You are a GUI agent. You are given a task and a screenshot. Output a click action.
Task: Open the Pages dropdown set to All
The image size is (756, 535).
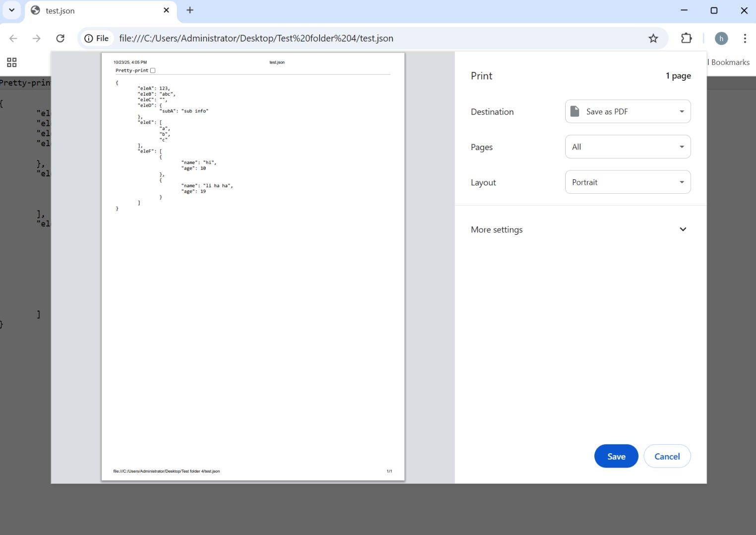pyautogui.click(x=628, y=147)
